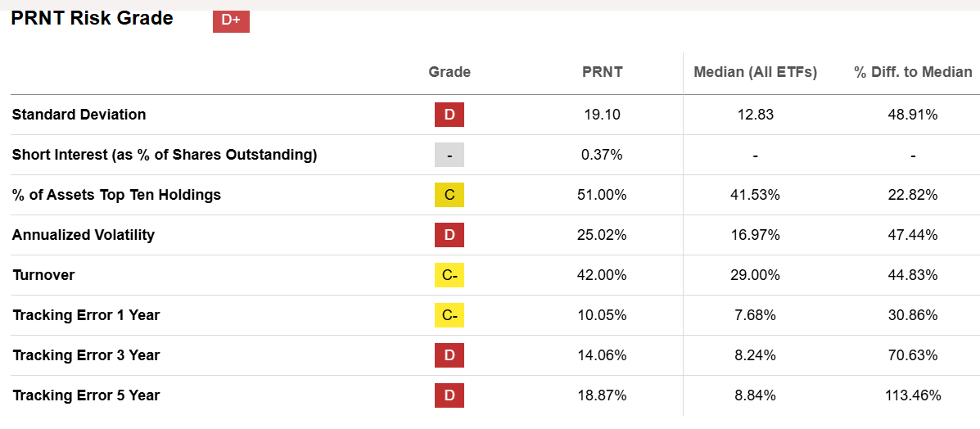Click the Turnover C- grade badge
This screenshot has height=429, width=980.
pos(449,275)
